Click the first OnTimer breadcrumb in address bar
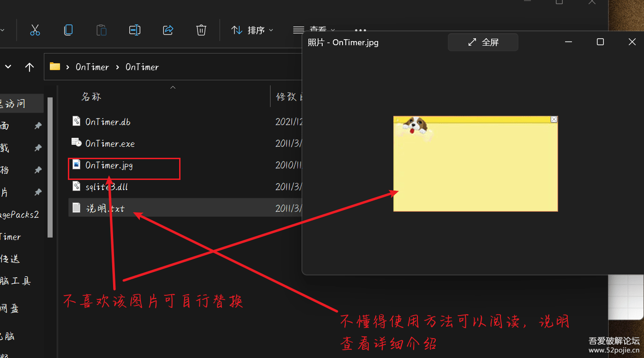 pyautogui.click(x=92, y=67)
